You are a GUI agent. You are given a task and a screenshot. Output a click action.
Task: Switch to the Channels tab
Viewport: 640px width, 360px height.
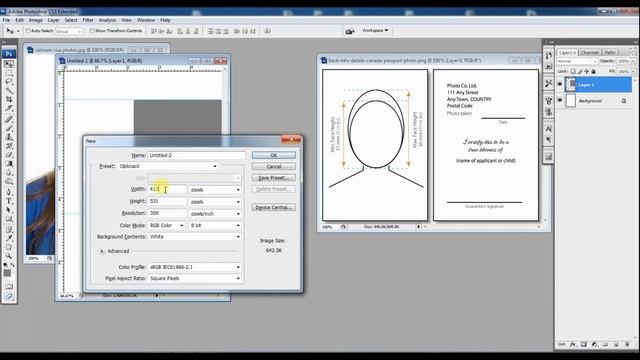click(590, 53)
